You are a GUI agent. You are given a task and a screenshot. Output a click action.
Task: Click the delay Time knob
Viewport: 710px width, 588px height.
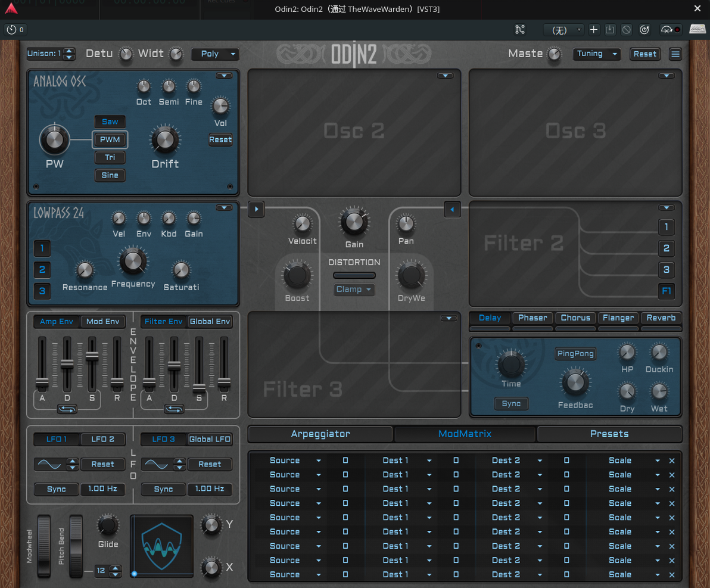511,365
